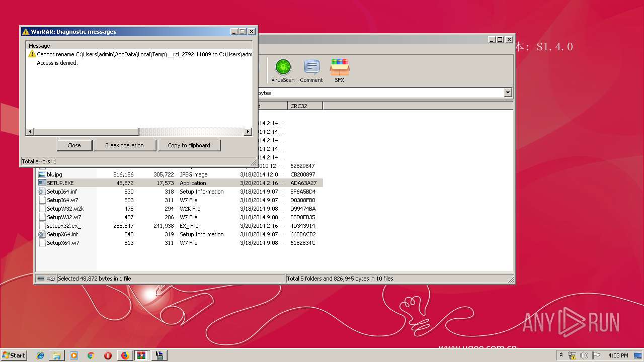
Task: Click the EX_ File type cell
Action: pyautogui.click(x=189, y=226)
